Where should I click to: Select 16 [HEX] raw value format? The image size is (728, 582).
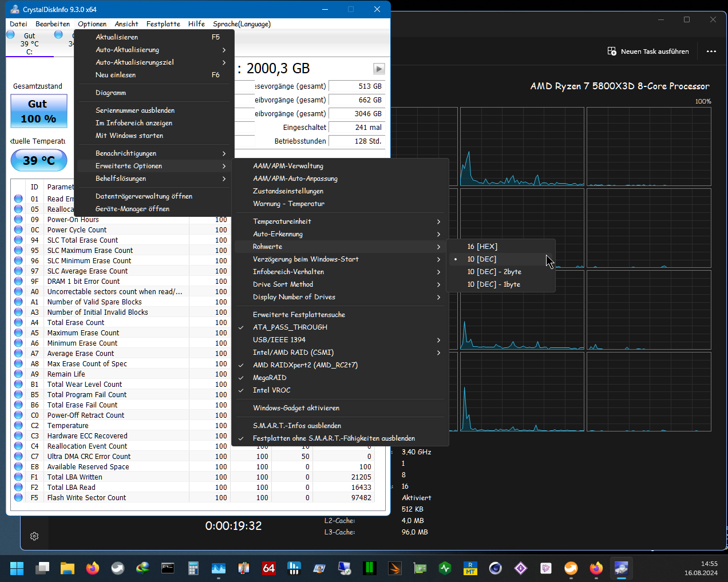click(x=501, y=247)
